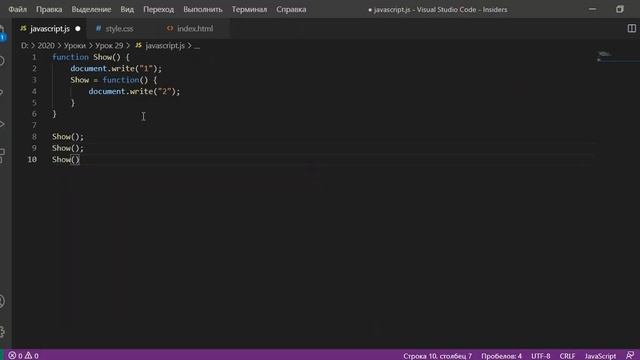
Task: Click line number 10 in gutter
Action: [x=32, y=160]
